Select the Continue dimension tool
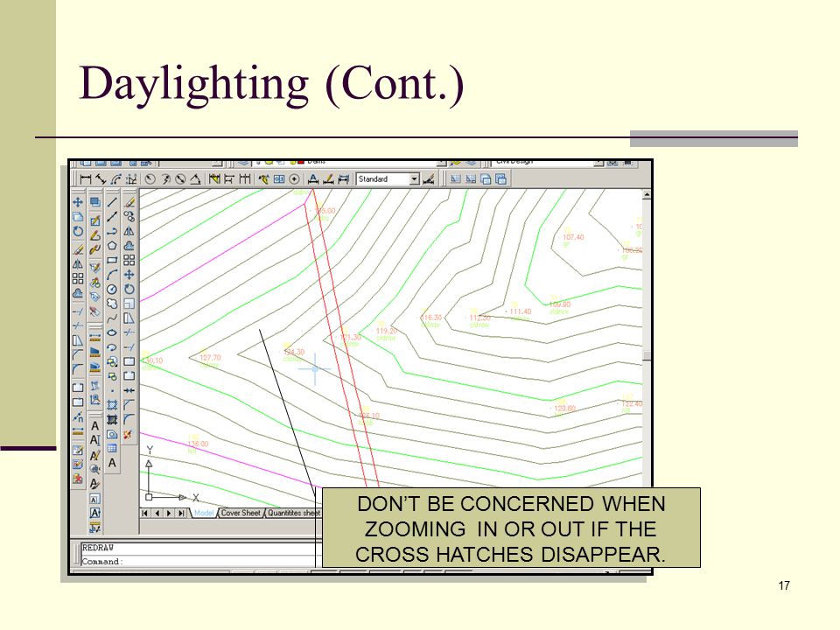Viewport: 840px width, 630px height. pos(245,178)
